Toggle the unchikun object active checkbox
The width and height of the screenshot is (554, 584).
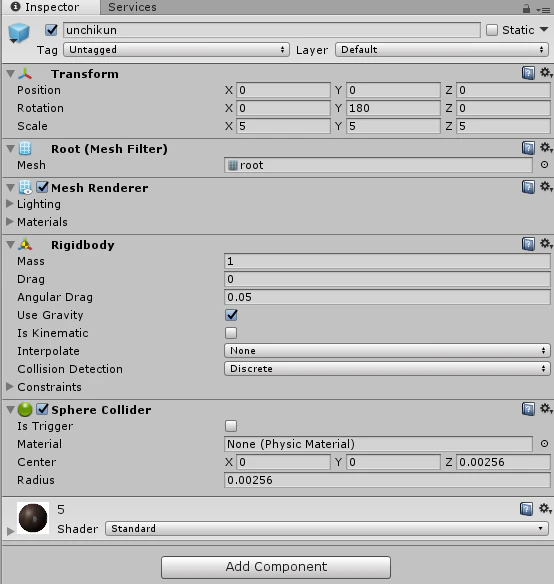point(51,30)
